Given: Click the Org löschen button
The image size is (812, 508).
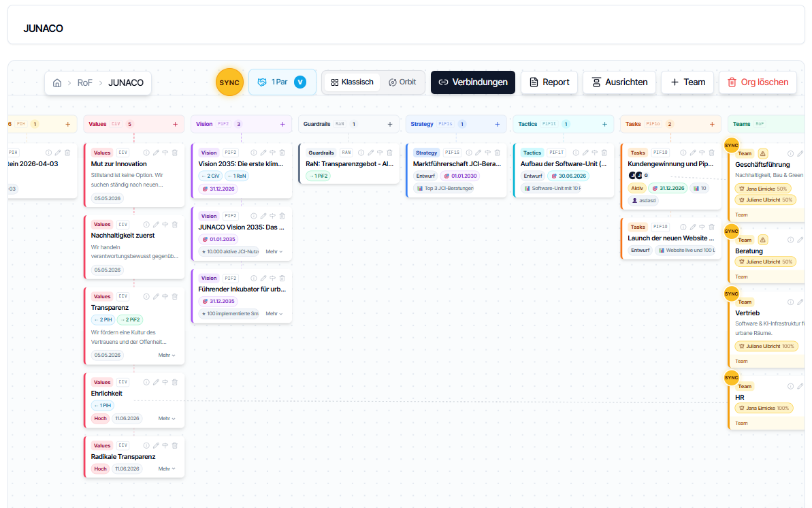Looking at the screenshot, I should (x=758, y=82).
